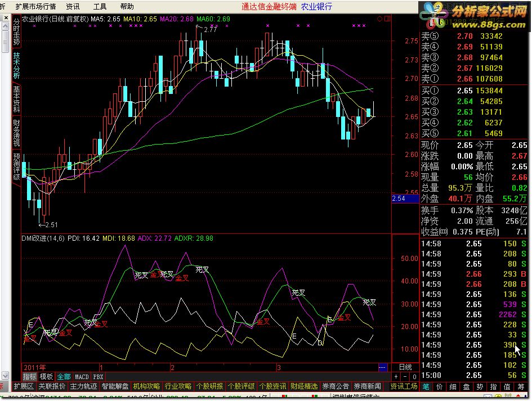Close the left side panel with the X button
Screen dimensions: 532x401
point(6,17)
